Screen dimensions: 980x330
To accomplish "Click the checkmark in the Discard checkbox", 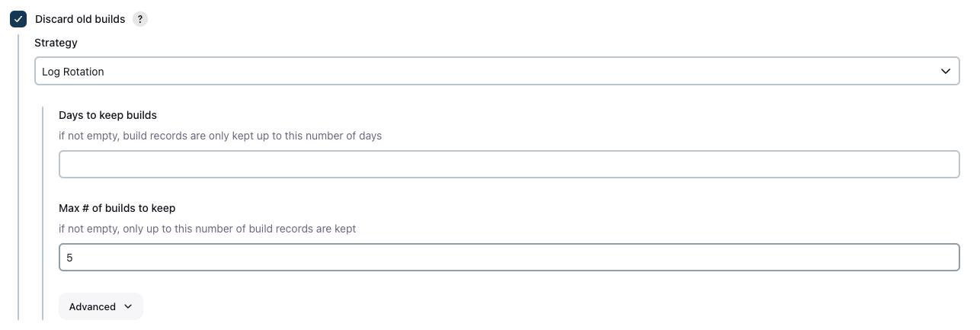I will [x=18, y=19].
